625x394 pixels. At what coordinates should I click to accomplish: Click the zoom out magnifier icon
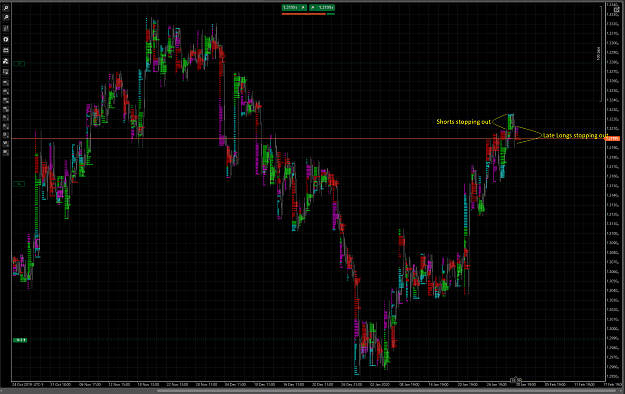click(6, 18)
